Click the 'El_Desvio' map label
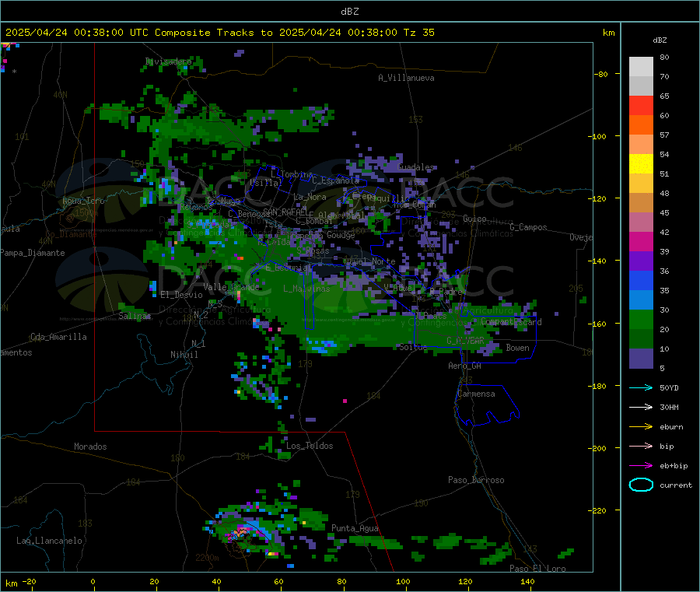This screenshot has width=700, height=592. coord(181,295)
